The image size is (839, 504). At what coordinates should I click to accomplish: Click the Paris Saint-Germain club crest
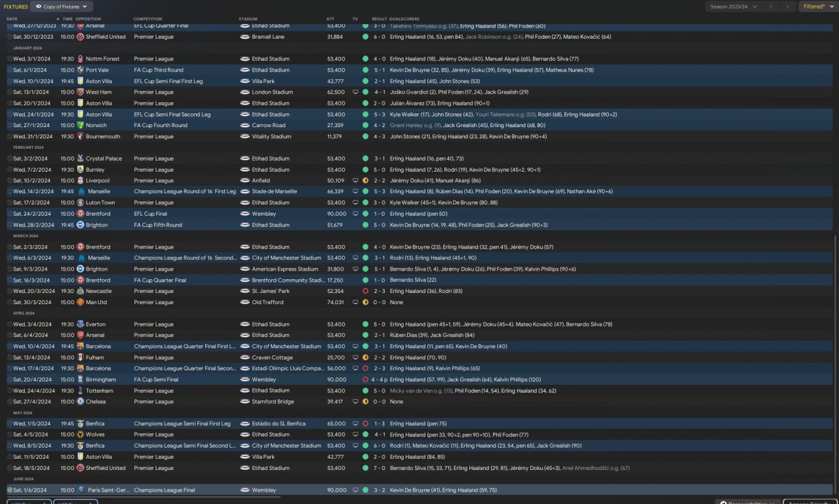(x=81, y=490)
